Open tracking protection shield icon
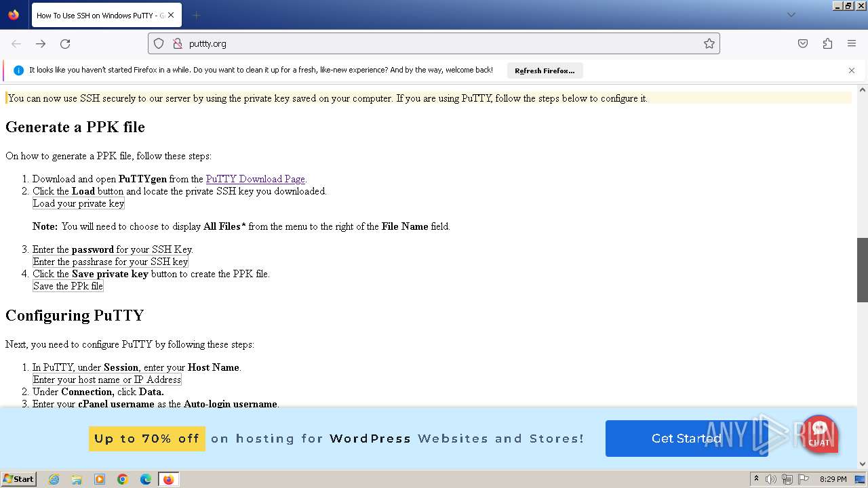The width and height of the screenshot is (868, 488). [159, 43]
